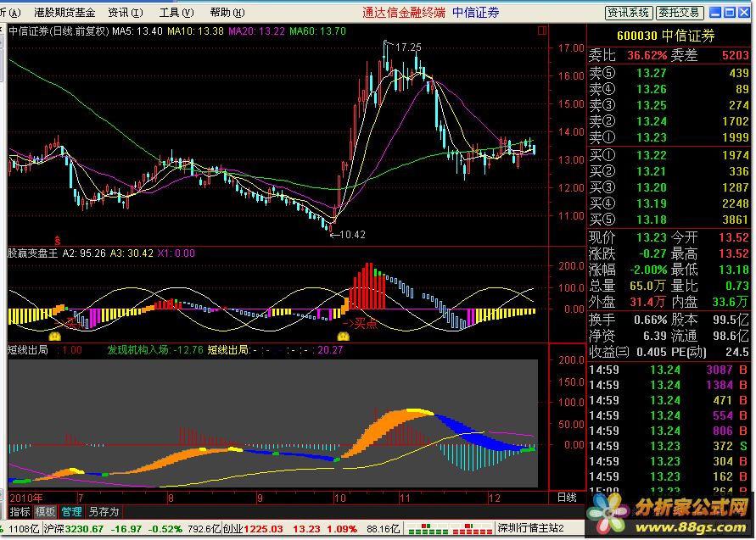Click the 另存为 button

[x=104, y=511]
